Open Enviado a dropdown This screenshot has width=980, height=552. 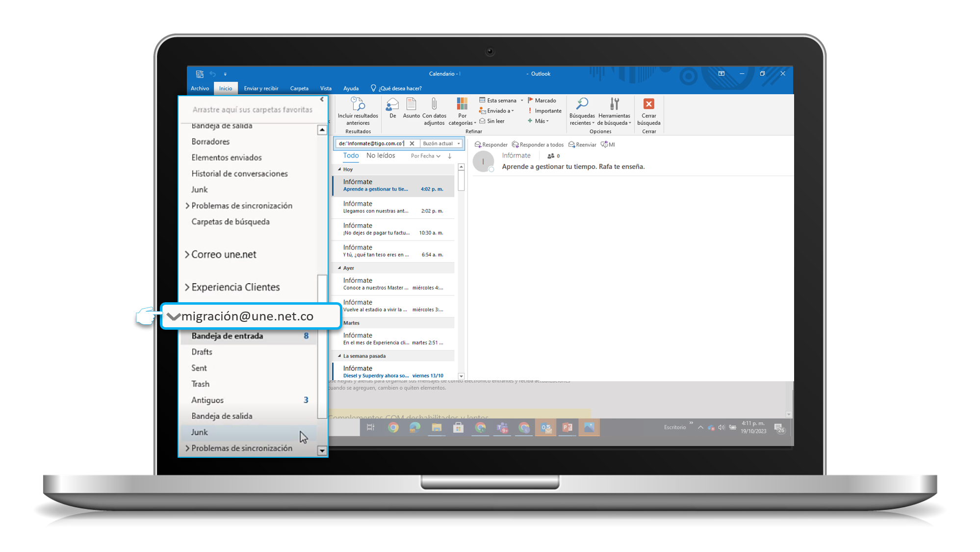[496, 111]
